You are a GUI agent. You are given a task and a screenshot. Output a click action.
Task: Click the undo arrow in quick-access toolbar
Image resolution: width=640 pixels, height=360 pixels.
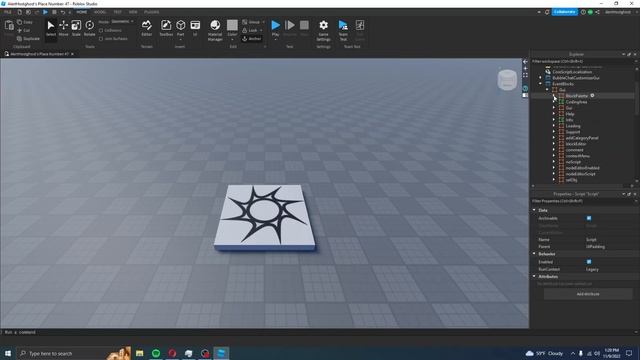click(x=63, y=12)
